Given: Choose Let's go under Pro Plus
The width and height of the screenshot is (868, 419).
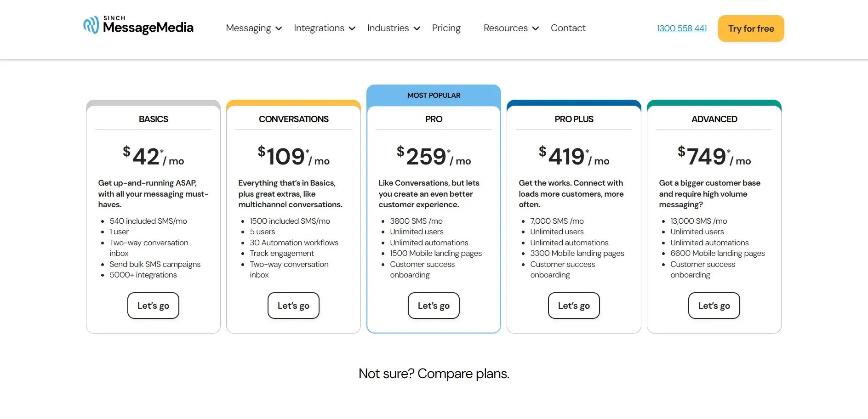Looking at the screenshot, I should click(574, 306).
